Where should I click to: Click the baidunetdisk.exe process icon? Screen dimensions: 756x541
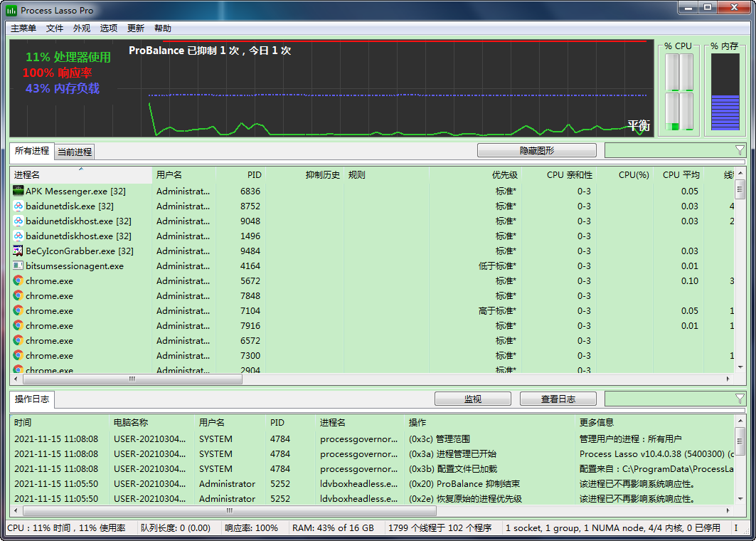18,206
